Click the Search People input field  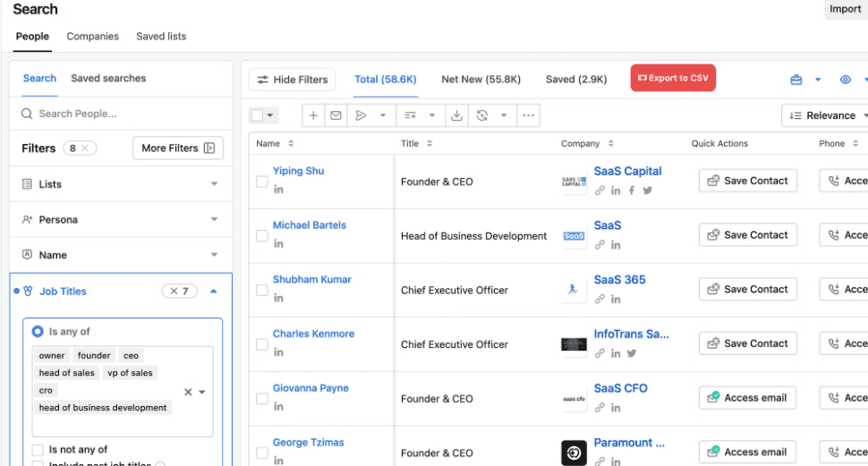click(x=121, y=114)
